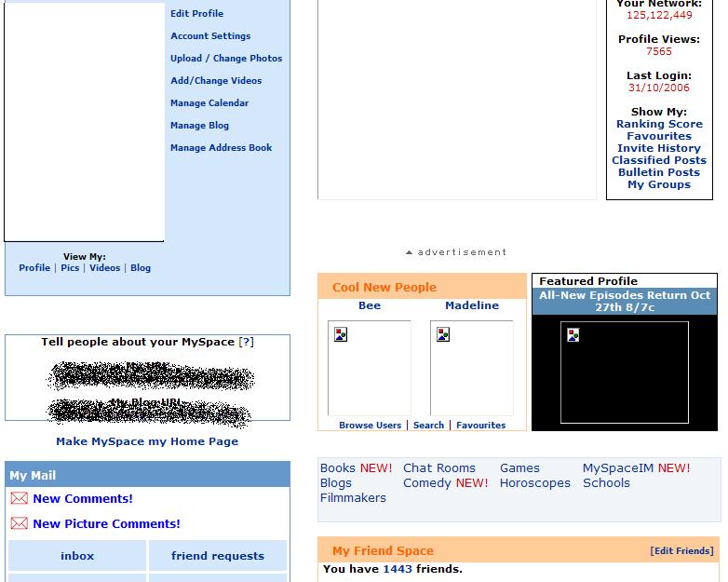This screenshot has height=582, width=728.
Task: Click the large profile photo placeholder
Action: [85, 122]
